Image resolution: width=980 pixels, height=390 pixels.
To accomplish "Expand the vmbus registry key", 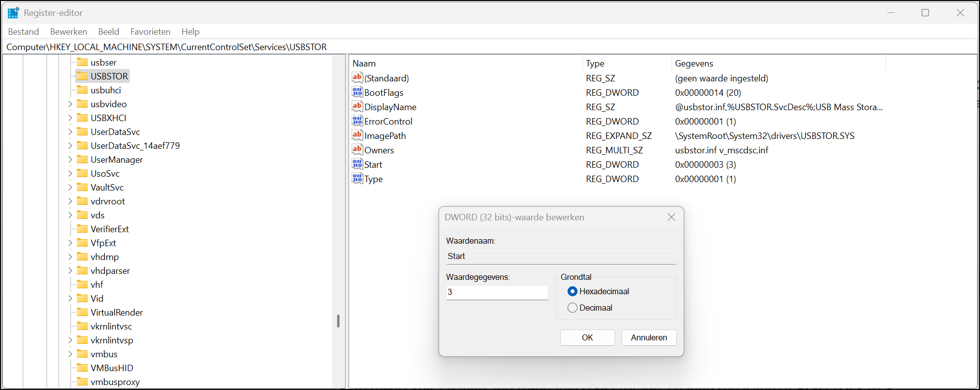I will pyautogui.click(x=70, y=354).
